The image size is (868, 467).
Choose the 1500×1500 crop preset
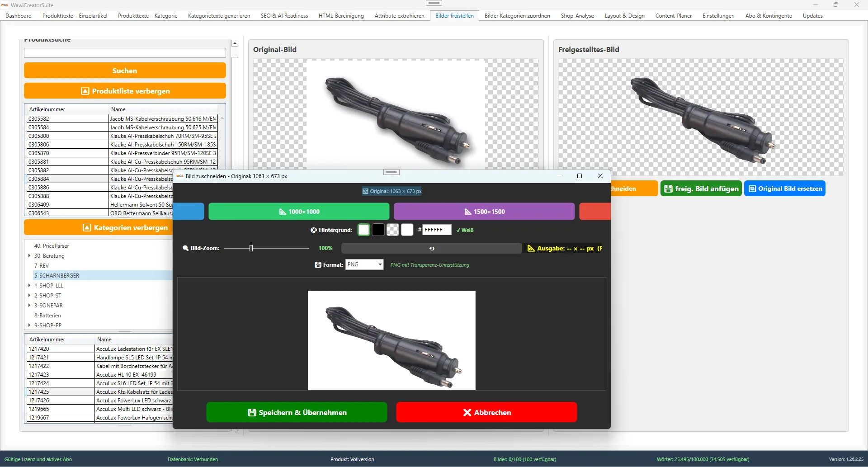484,212
